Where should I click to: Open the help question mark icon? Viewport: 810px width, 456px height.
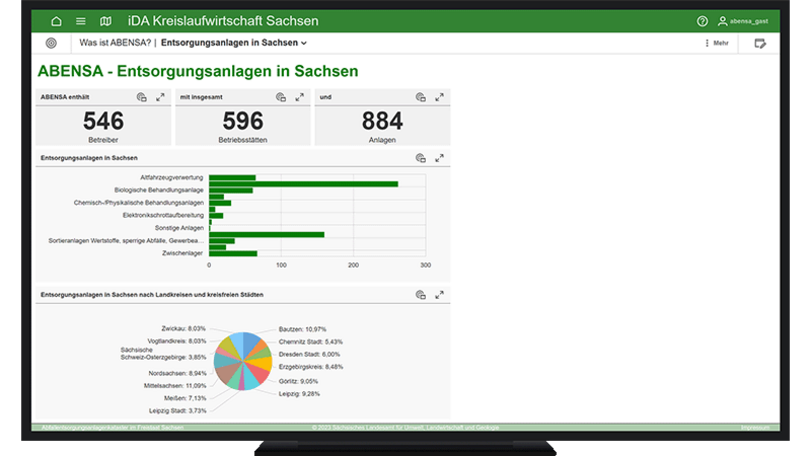(702, 21)
